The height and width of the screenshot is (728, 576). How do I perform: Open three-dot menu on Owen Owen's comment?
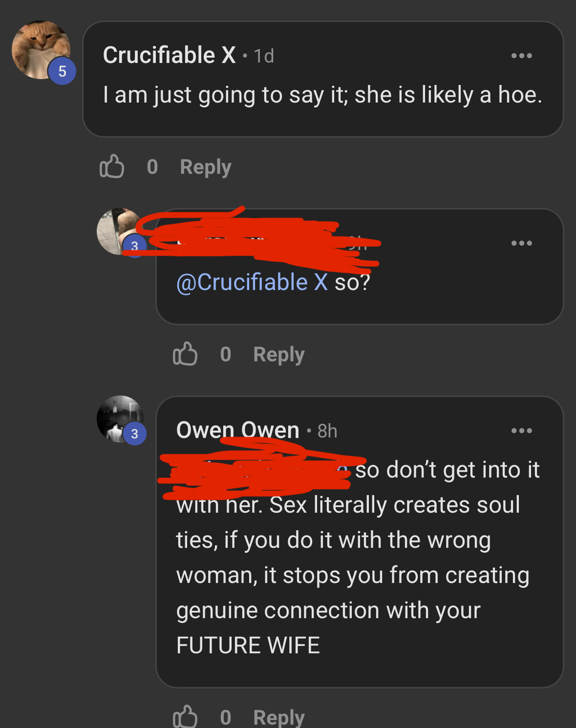[x=521, y=431]
